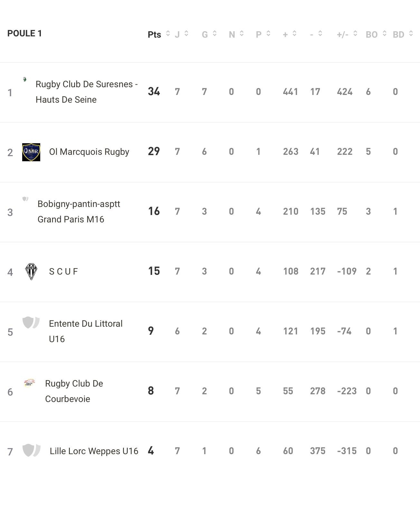
Task: Select the POULE 1 heading
Action: 24,33
